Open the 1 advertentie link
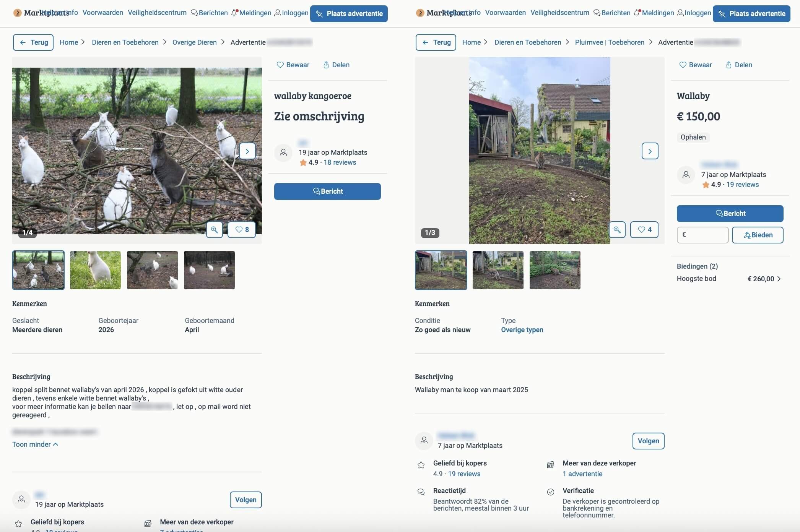Image resolution: width=800 pixels, height=532 pixels. (x=582, y=474)
